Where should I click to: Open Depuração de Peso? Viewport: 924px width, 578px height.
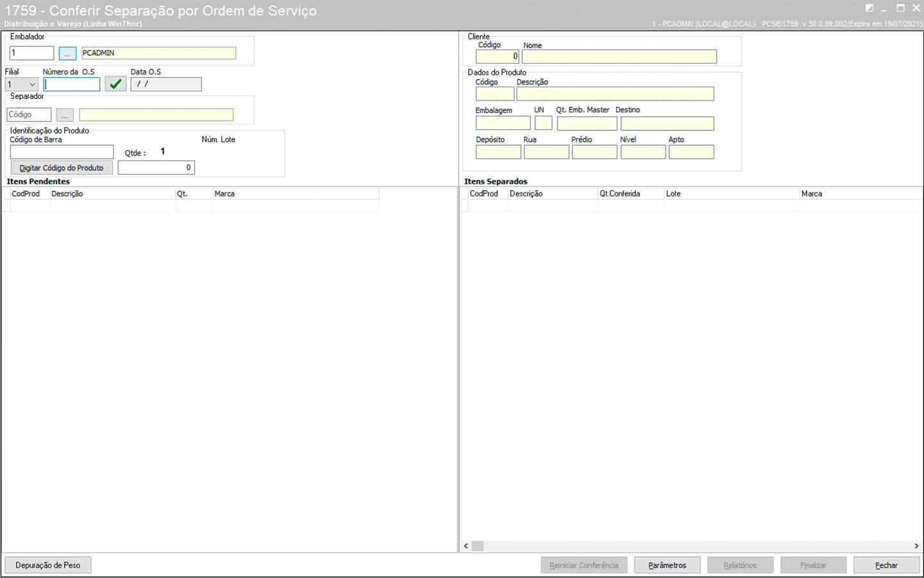point(48,565)
